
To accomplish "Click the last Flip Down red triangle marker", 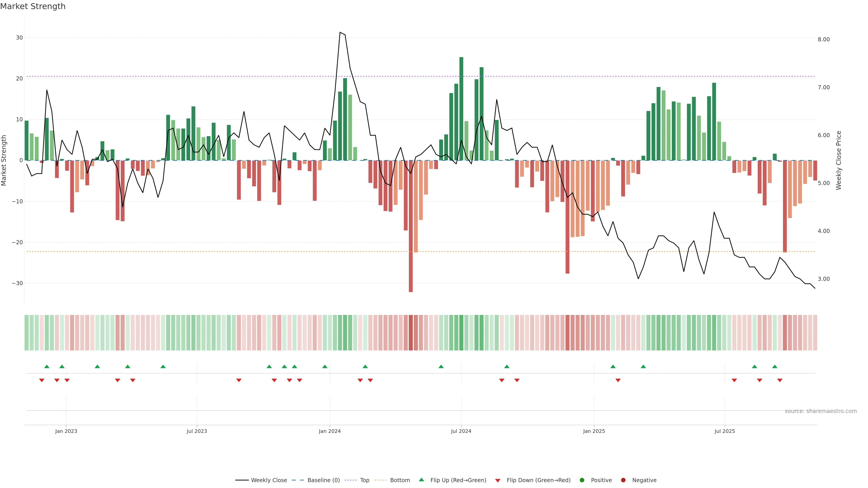I will point(780,380).
